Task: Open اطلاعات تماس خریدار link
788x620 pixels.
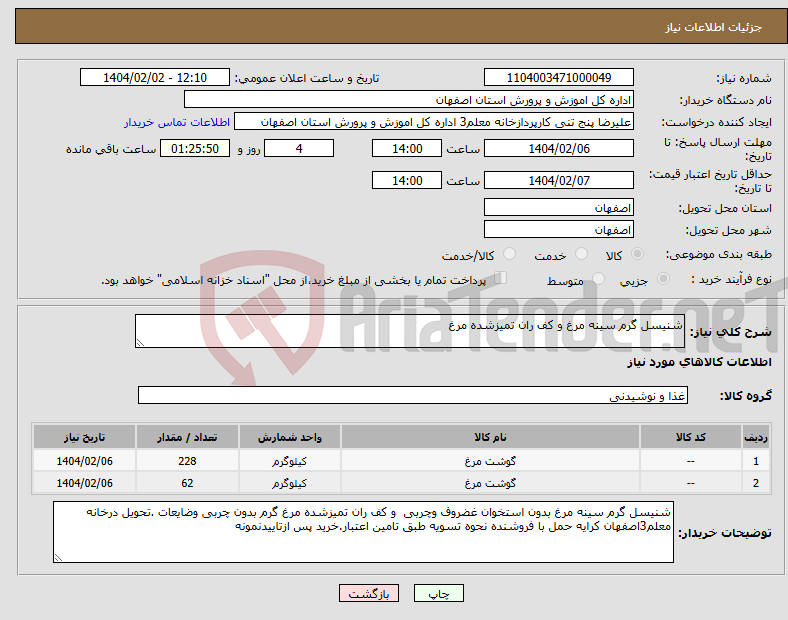Action: (177, 122)
